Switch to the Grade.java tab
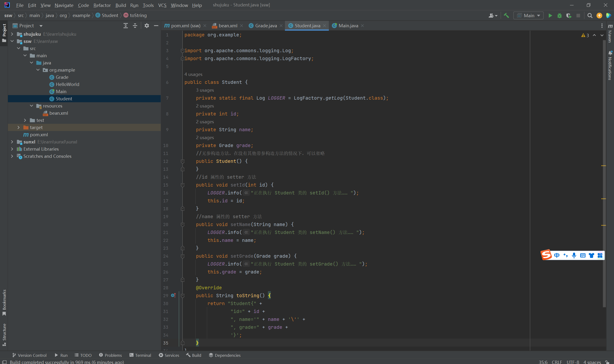 [x=266, y=26]
